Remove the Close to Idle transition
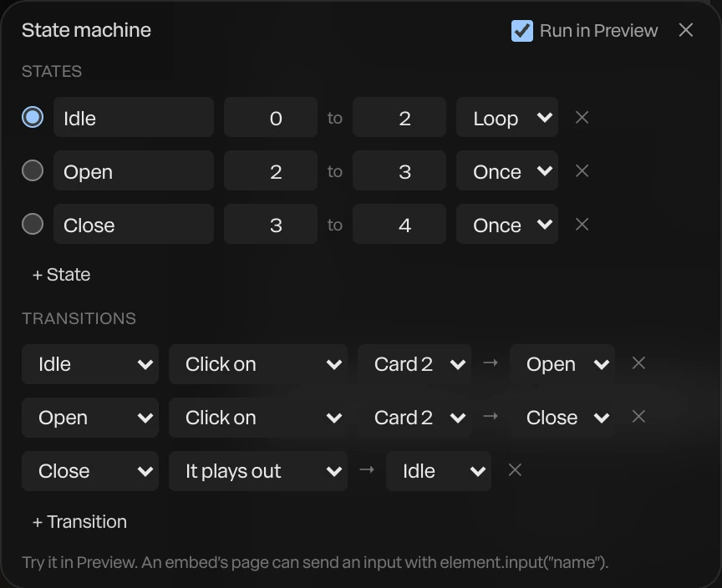This screenshot has width=722, height=588. (x=515, y=469)
